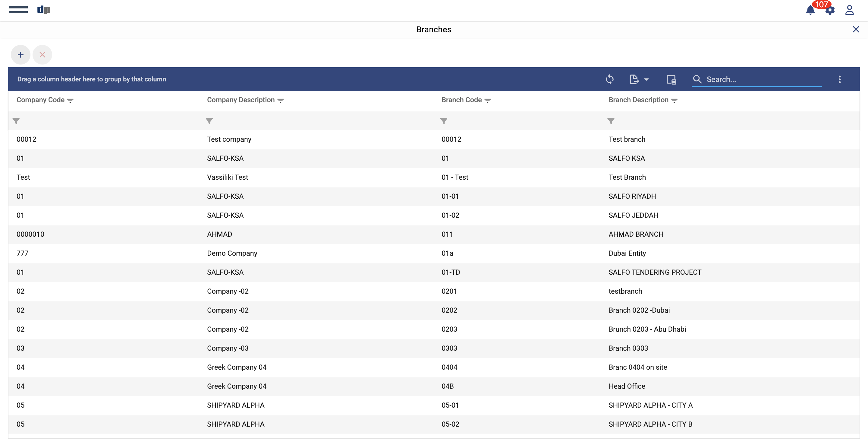
Task: Sort by Company Description column header
Action: click(241, 100)
